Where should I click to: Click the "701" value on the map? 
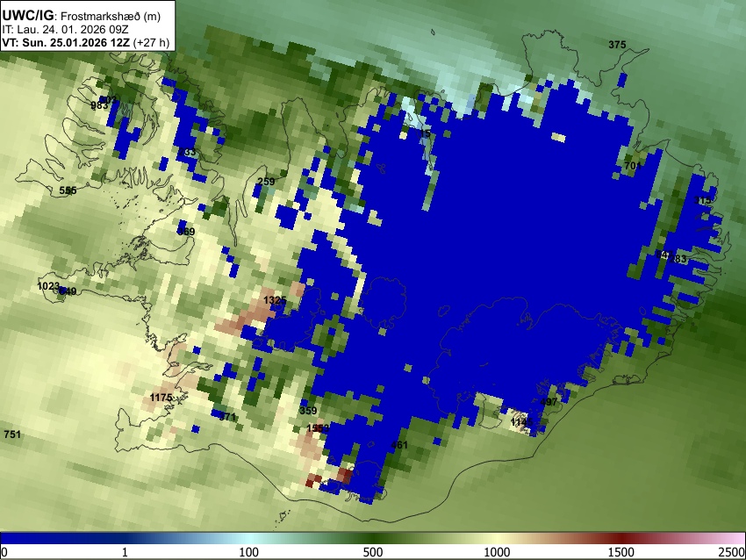tap(633, 166)
